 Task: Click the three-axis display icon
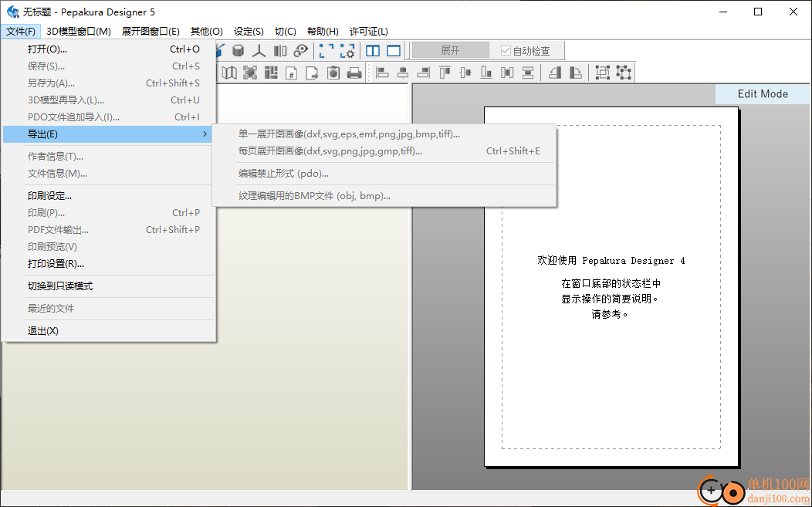pyautogui.click(x=259, y=50)
